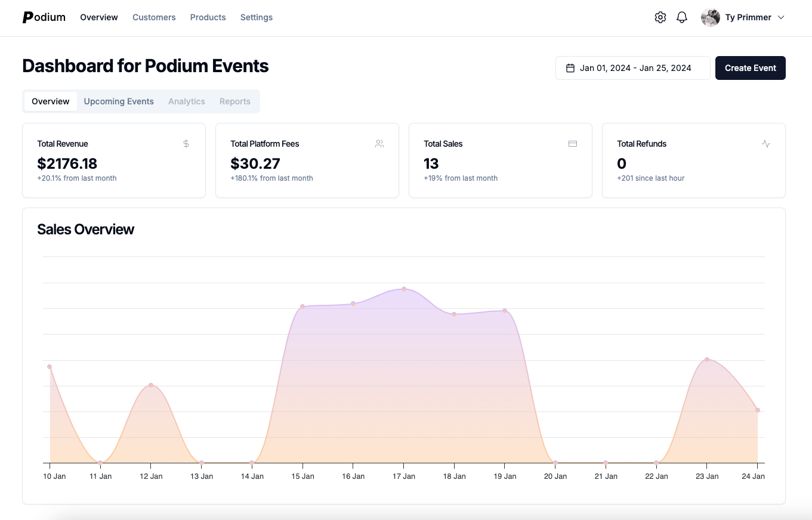Click the '+20.1% from last month' text

click(77, 178)
